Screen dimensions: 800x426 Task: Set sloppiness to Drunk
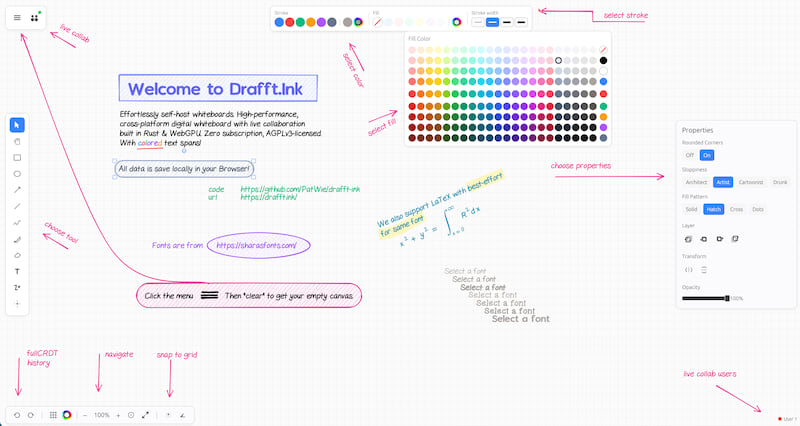click(x=780, y=182)
